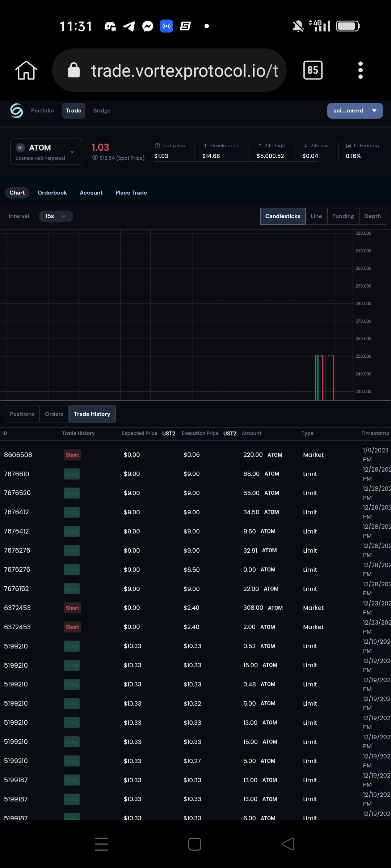The width and height of the screenshot is (391, 868).
Task: Select Depth chart view
Action: tap(373, 216)
